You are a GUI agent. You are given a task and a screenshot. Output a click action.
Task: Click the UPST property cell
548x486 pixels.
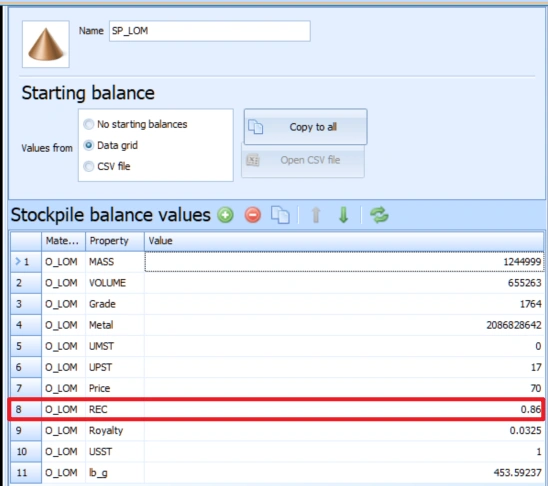(115, 367)
